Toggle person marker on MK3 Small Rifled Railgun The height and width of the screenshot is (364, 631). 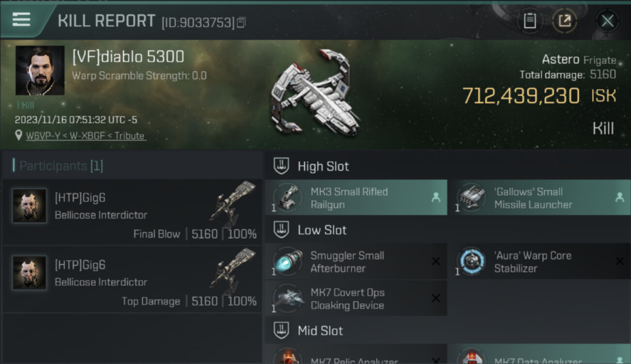tap(436, 198)
